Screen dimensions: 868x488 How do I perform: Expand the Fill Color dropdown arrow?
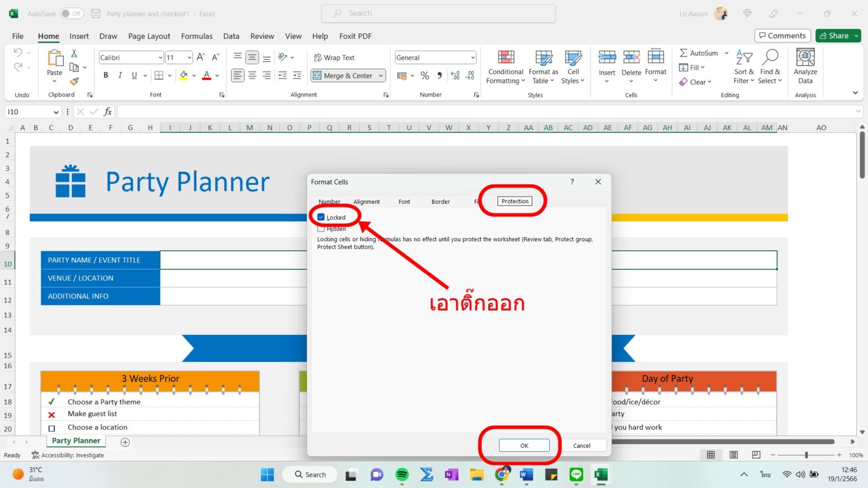[194, 75]
